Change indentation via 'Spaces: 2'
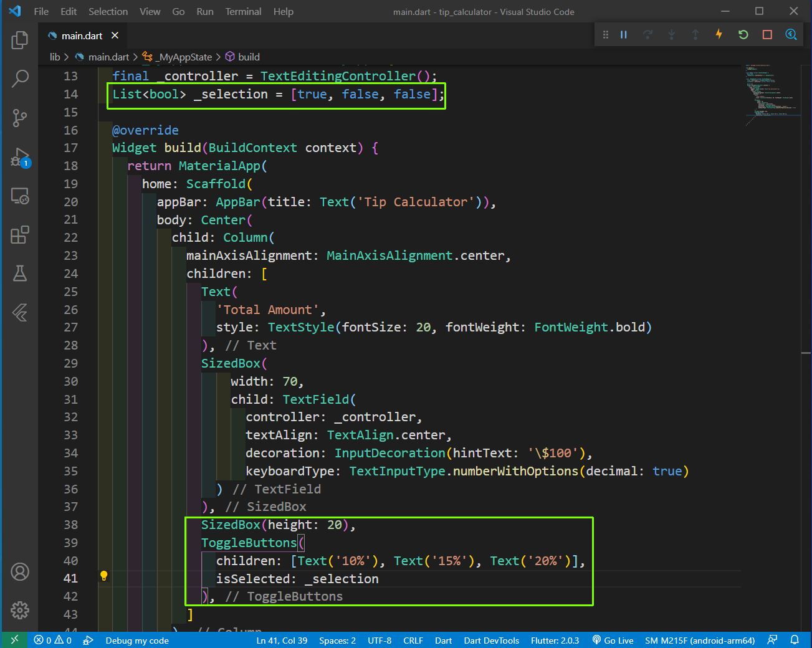Screen dimensions: 812x648 coord(337,641)
